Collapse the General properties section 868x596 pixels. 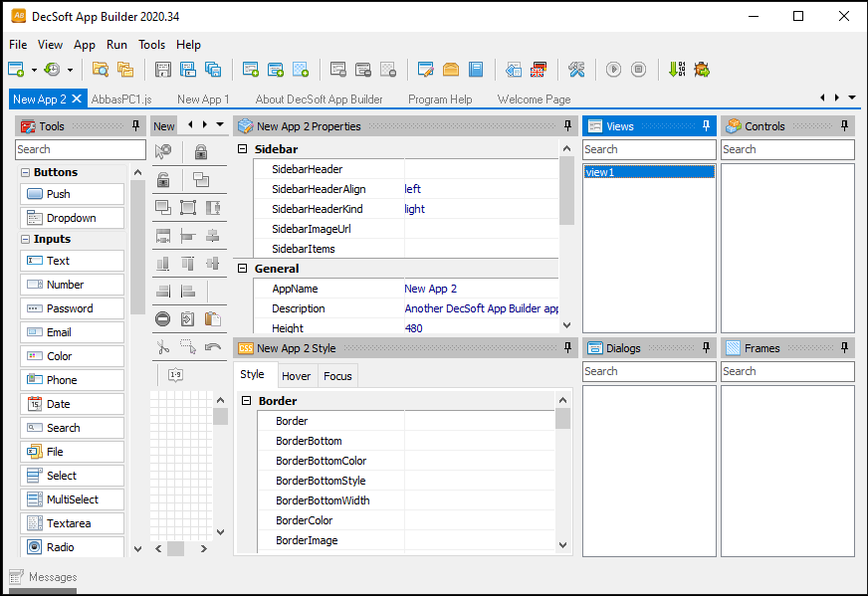(242, 269)
